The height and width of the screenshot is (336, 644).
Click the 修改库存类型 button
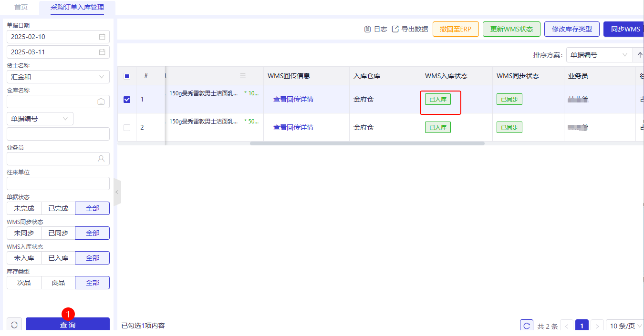pos(572,29)
